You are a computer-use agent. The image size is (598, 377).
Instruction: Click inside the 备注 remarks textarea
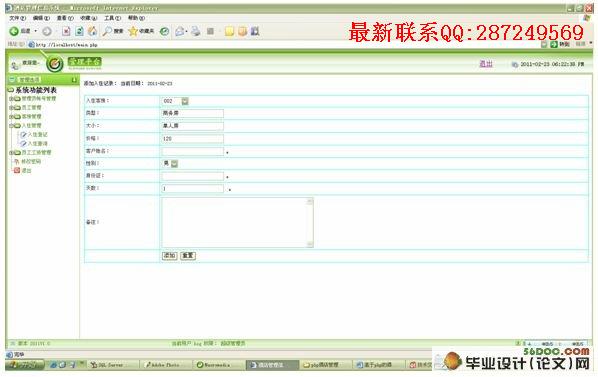(234, 223)
